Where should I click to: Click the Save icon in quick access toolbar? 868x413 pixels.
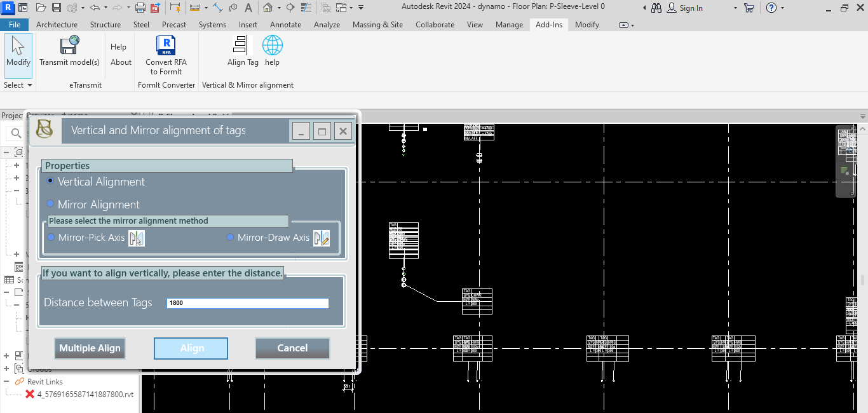click(56, 8)
